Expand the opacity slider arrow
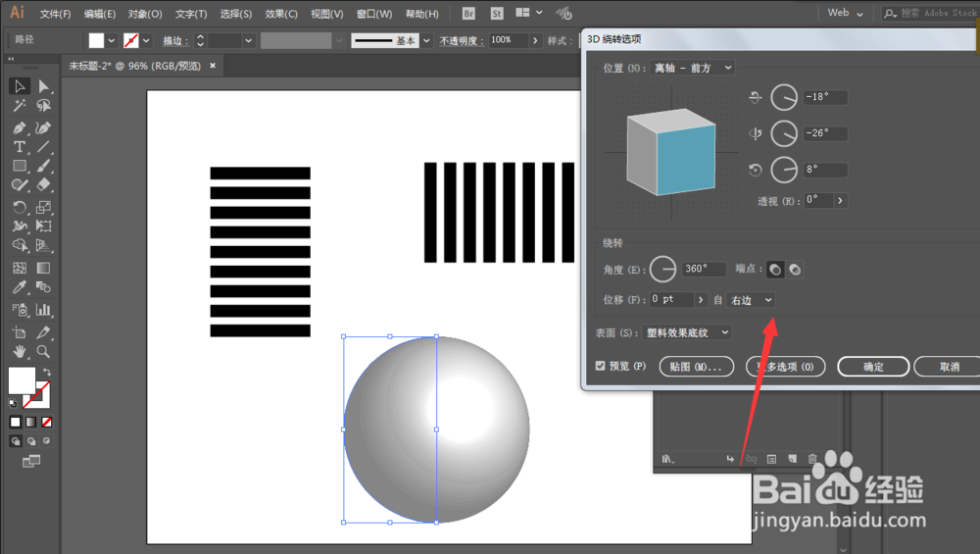This screenshot has width=980, height=554. pos(535,40)
